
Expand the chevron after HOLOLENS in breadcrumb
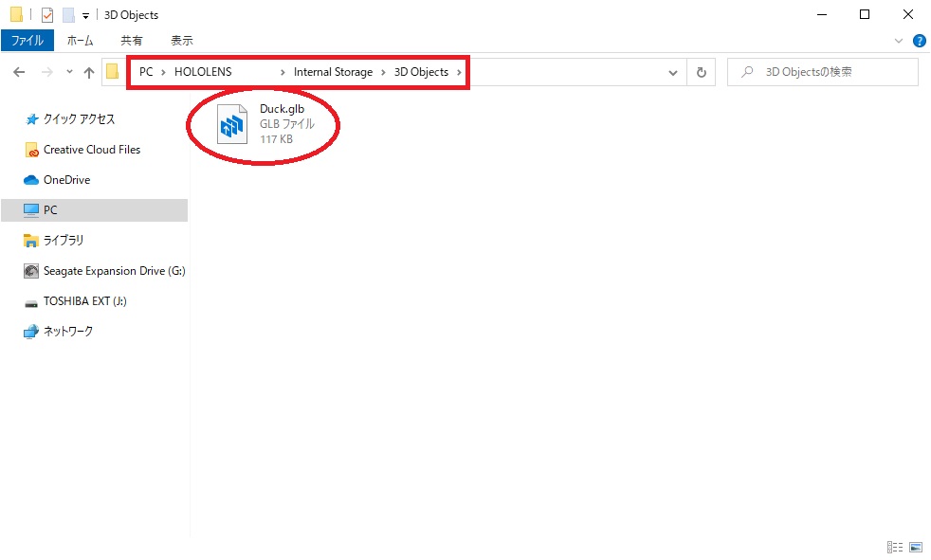pyautogui.click(x=283, y=72)
